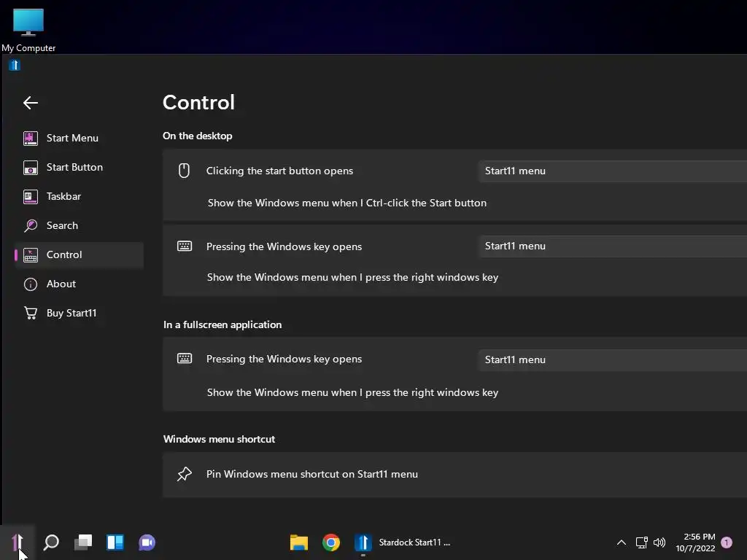Click keyboard icon in On the desktop section
Viewport: 747px width, 560px height.
pyautogui.click(x=185, y=246)
